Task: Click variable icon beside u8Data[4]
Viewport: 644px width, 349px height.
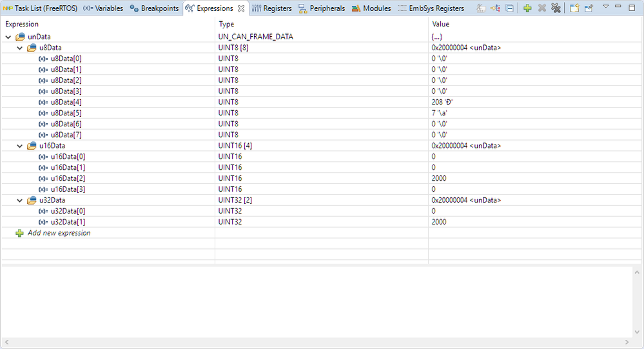Action: (x=43, y=103)
